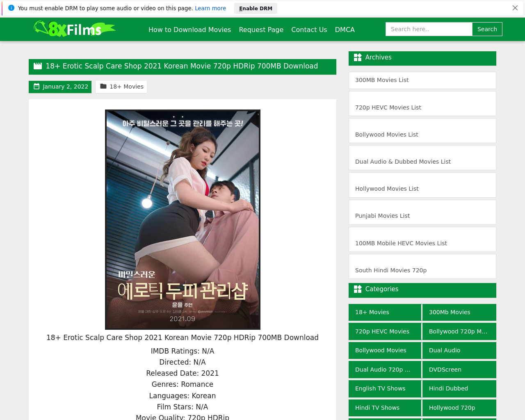Click the Archives widget icon
Image resolution: width=525 pixels, height=420 pixels.
tap(358, 57)
